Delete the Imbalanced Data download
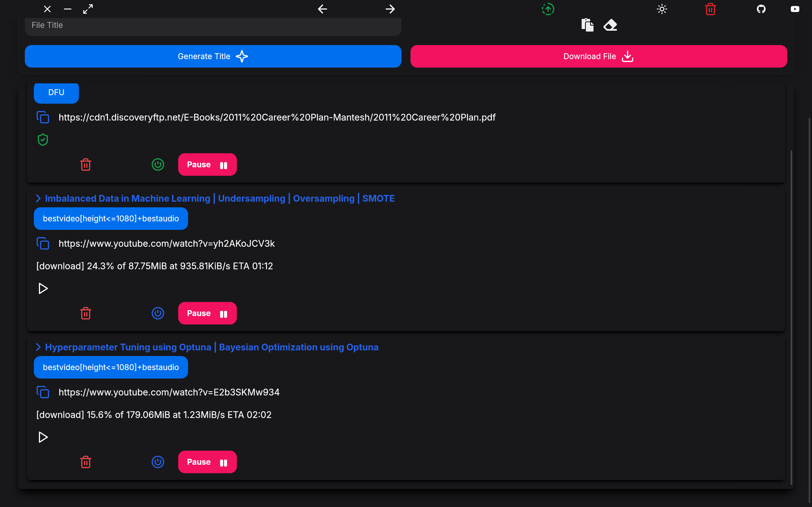Screen dimensions: 812x507 (85, 313)
